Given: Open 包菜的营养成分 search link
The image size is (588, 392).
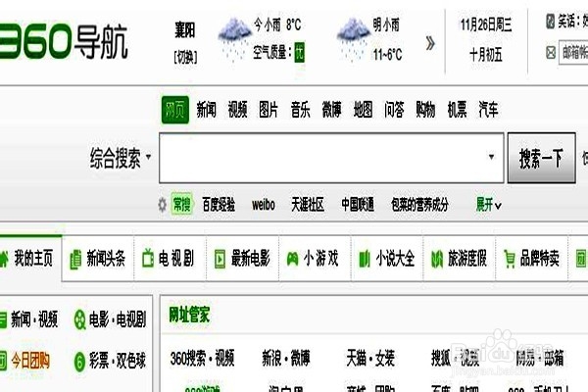Looking at the screenshot, I should point(419,205).
